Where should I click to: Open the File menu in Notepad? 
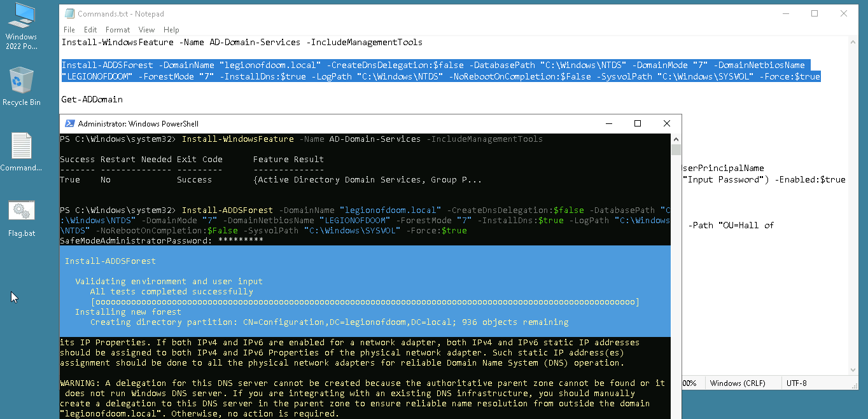click(x=69, y=30)
